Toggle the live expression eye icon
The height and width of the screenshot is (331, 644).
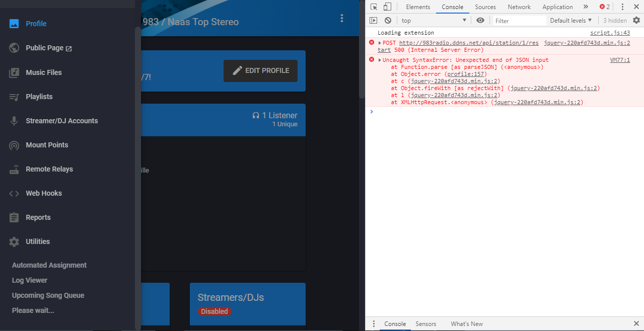480,20
